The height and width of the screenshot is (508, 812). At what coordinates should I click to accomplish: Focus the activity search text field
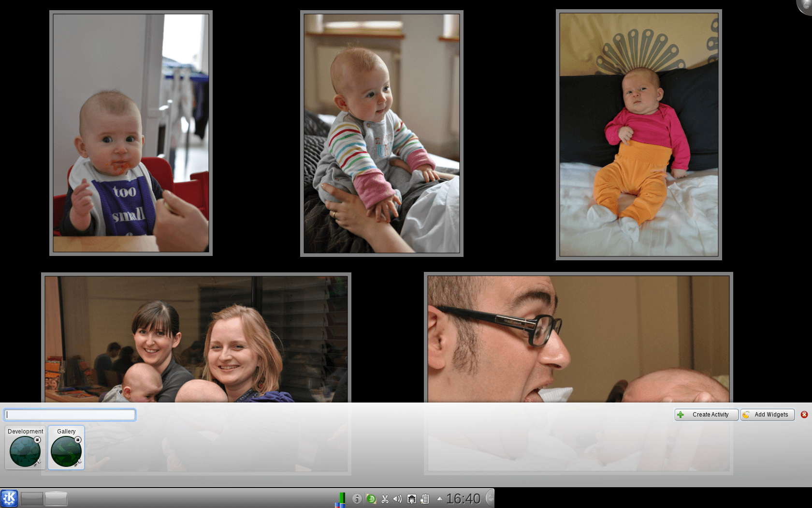click(70, 415)
